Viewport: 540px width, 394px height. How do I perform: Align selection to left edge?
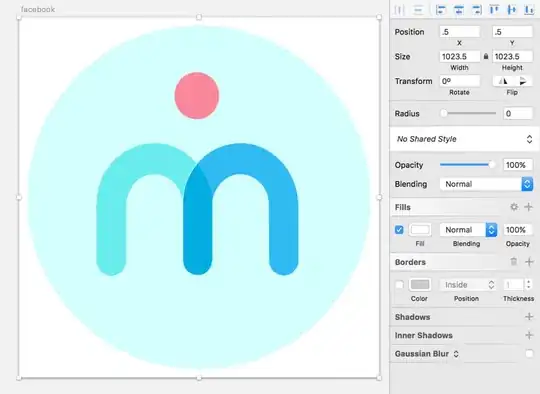pyautogui.click(x=440, y=10)
